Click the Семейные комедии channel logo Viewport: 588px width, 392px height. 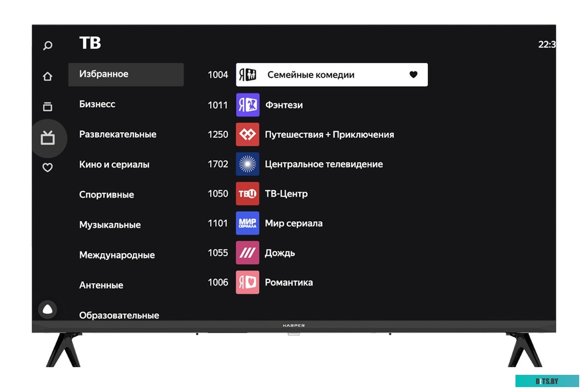248,75
